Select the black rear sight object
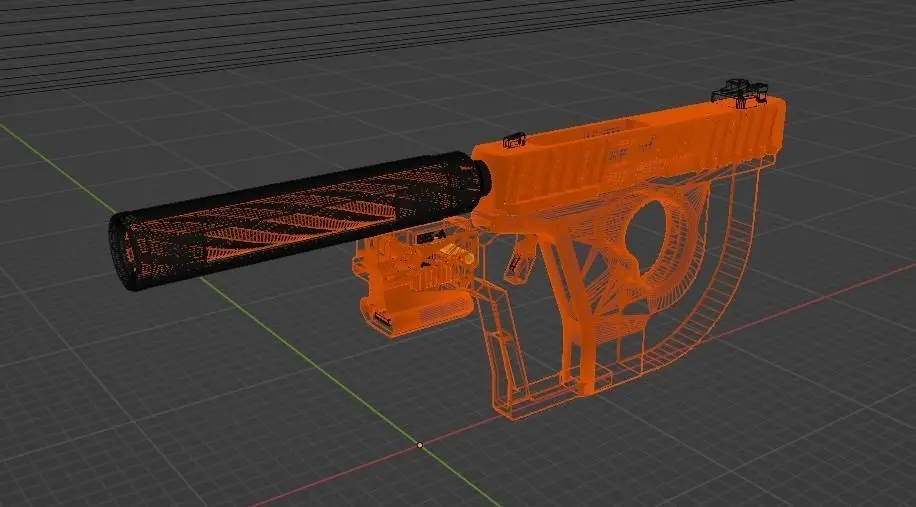This screenshot has height=507, width=916. [x=740, y=93]
